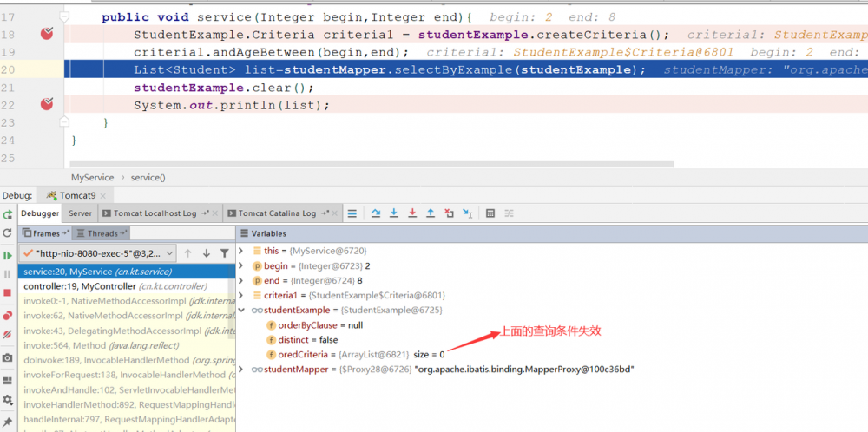Viewport: 868px width, 432px height.
Task: Click the Step Out icon
Action: [x=431, y=213]
